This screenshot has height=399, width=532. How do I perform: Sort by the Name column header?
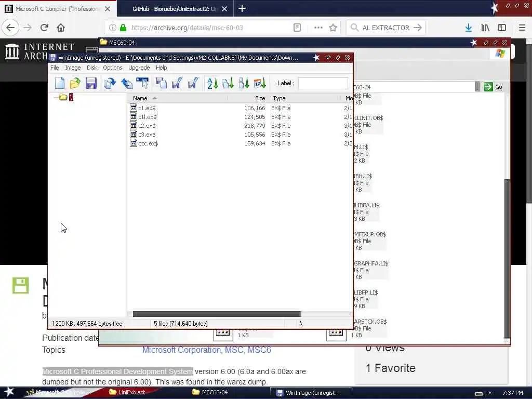click(177, 98)
